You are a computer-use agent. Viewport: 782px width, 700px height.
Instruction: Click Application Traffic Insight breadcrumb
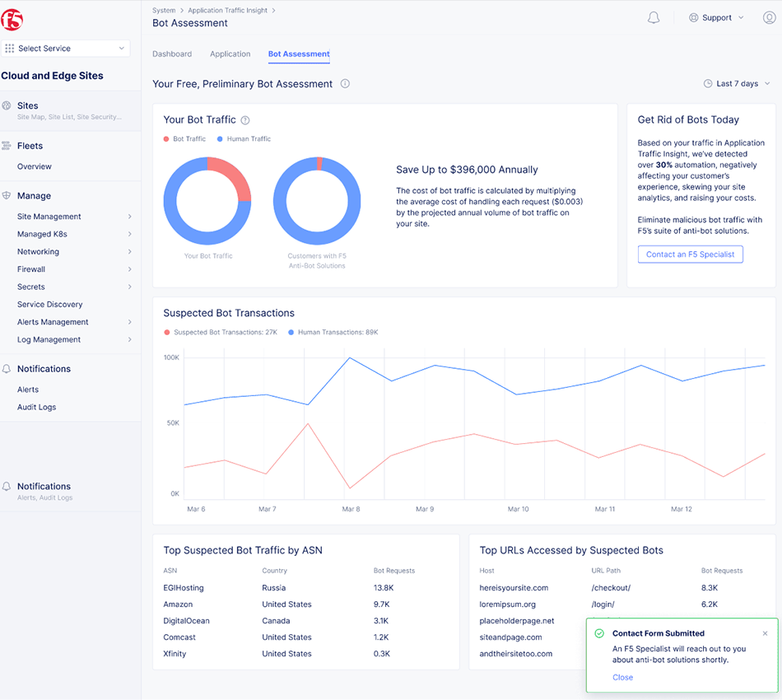click(227, 11)
